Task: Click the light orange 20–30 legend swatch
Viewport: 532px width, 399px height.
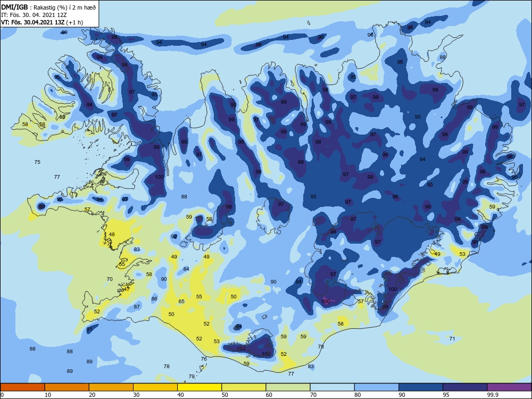Action: click(x=111, y=387)
